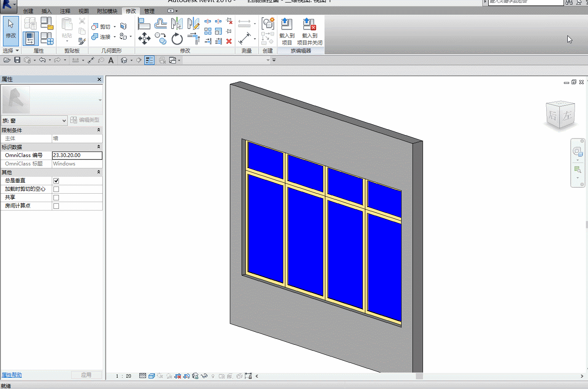
Task: Open the visual style icon in view bar
Action: 152,376
